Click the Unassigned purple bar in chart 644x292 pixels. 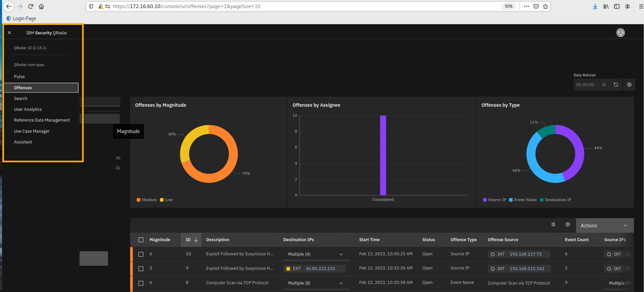point(383,155)
